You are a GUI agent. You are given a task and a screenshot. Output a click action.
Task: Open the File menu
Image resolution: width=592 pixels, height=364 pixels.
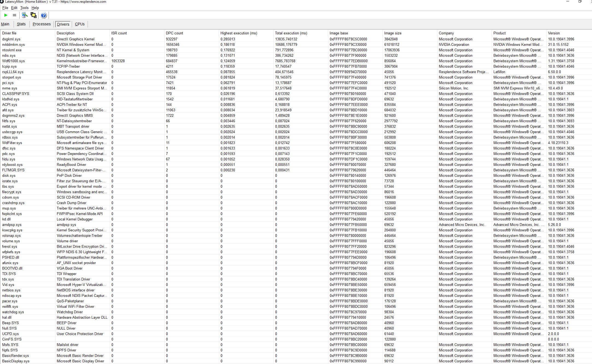5,8
